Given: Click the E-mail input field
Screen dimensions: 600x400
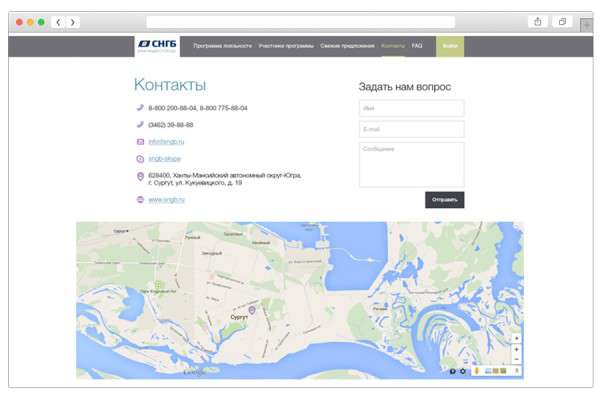Looking at the screenshot, I should click(411, 129).
